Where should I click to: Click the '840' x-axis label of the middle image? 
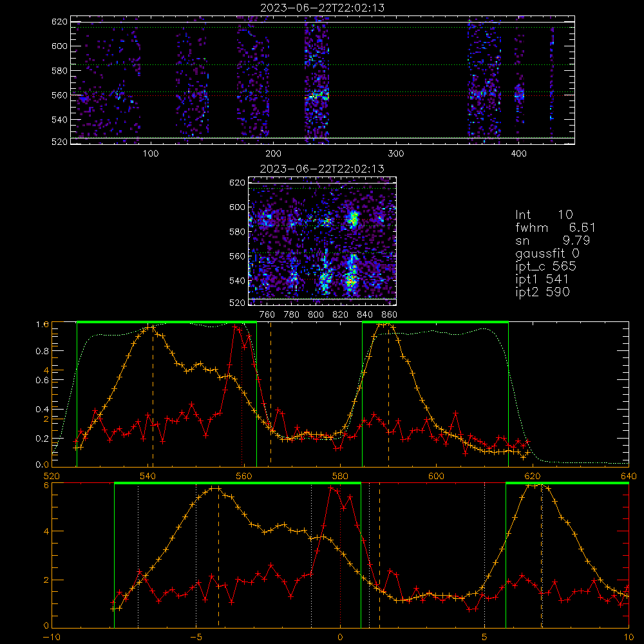[365, 315]
